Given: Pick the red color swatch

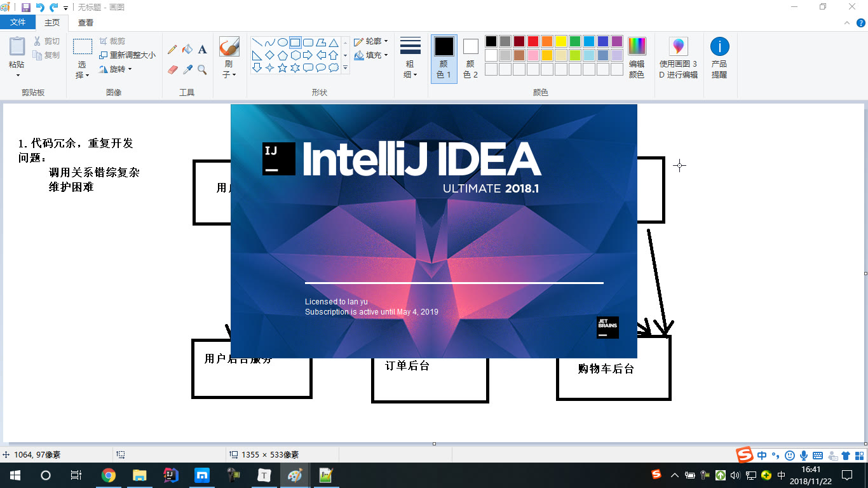Looking at the screenshot, I should pyautogui.click(x=533, y=41).
